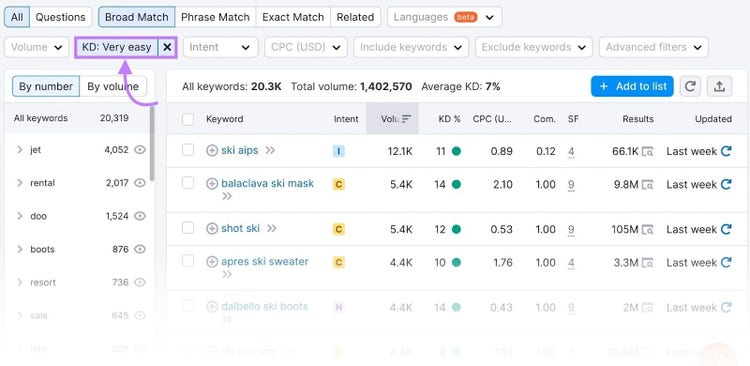Check the 'shot ski' row checkbox
Viewport: 750px width, 366px height.
[x=188, y=228]
